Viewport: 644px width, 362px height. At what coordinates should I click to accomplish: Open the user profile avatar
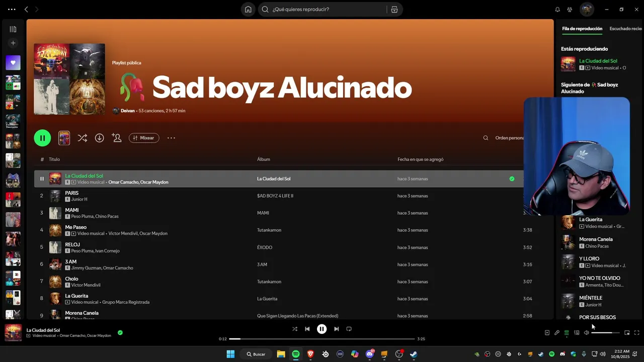pos(587,9)
